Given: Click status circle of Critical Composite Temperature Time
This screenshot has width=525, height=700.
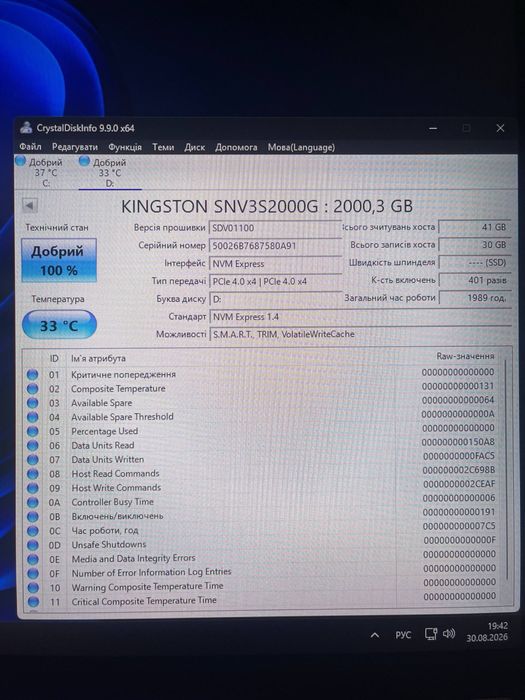Looking at the screenshot, I should coord(33,602).
